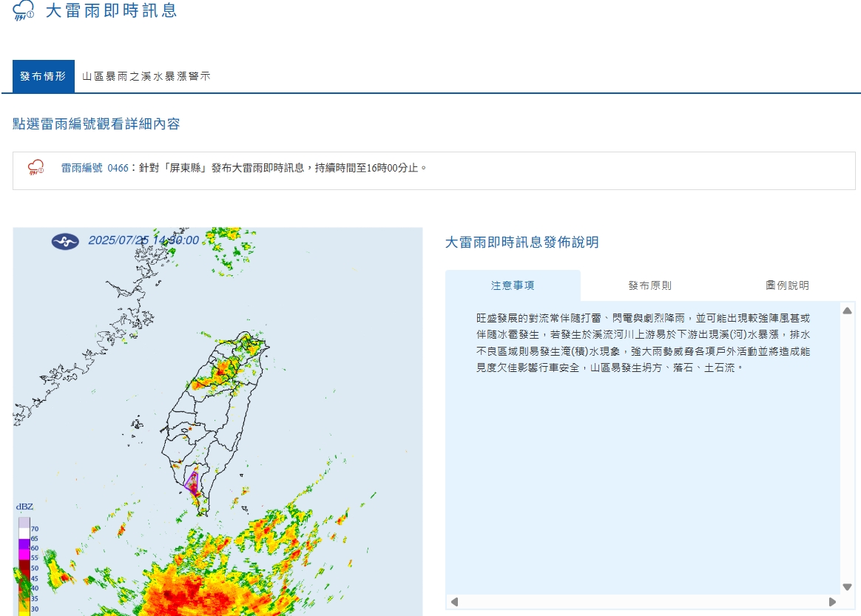Click the dark red 50 dBZ legend swatch
The image size is (861, 616).
(x=24, y=564)
